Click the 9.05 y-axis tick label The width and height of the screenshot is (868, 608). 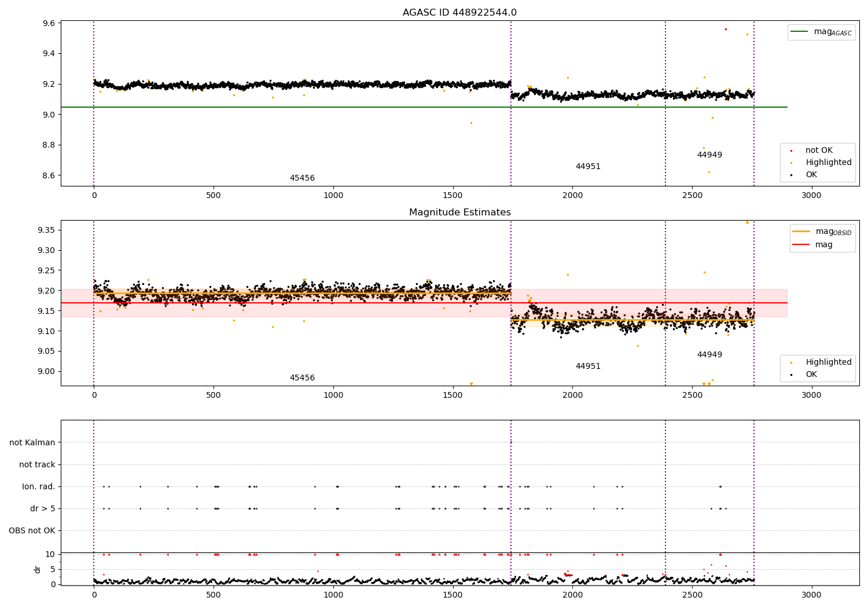pyautogui.click(x=46, y=352)
